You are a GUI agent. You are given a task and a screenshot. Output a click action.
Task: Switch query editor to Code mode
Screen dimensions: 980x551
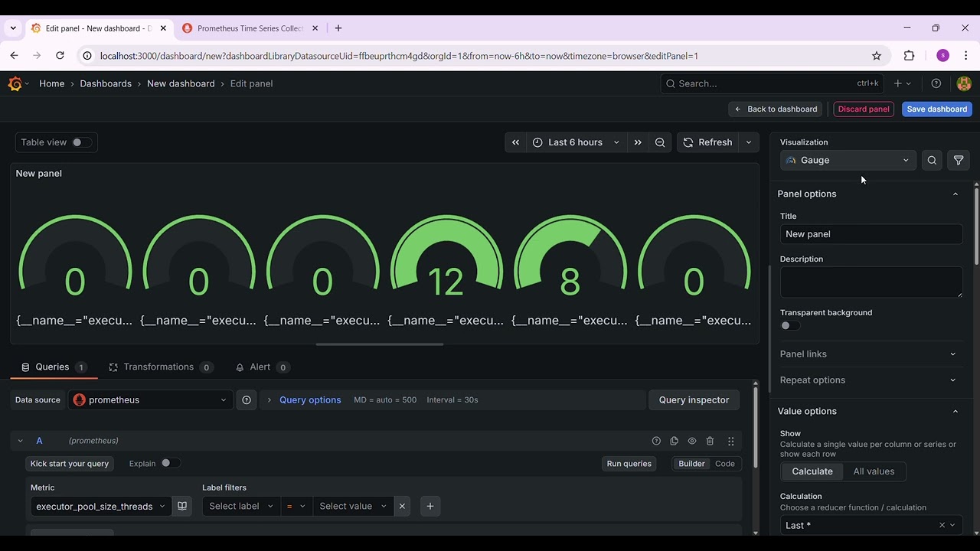click(724, 464)
